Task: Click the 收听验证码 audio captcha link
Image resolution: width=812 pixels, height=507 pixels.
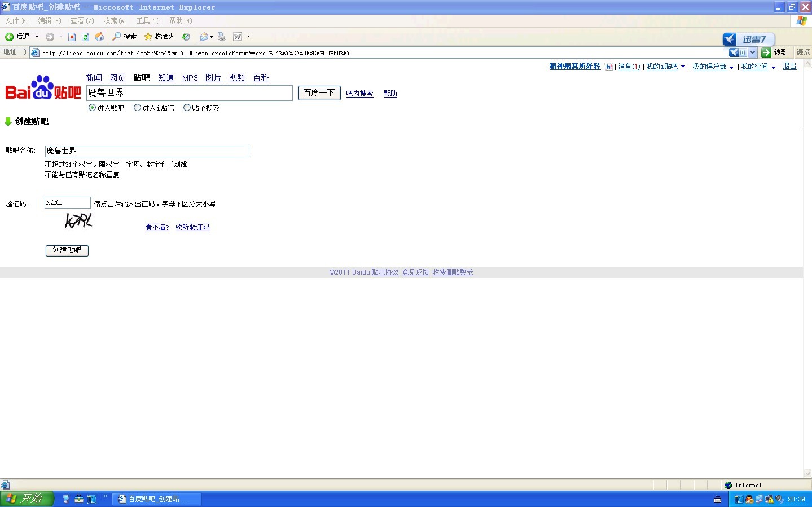Action: (x=192, y=227)
